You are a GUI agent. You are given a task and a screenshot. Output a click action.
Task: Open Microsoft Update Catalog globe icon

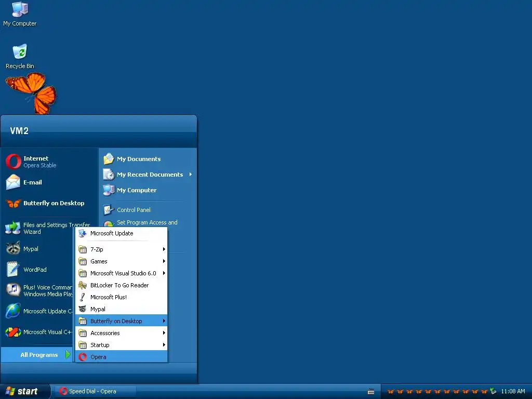point(13,311)
